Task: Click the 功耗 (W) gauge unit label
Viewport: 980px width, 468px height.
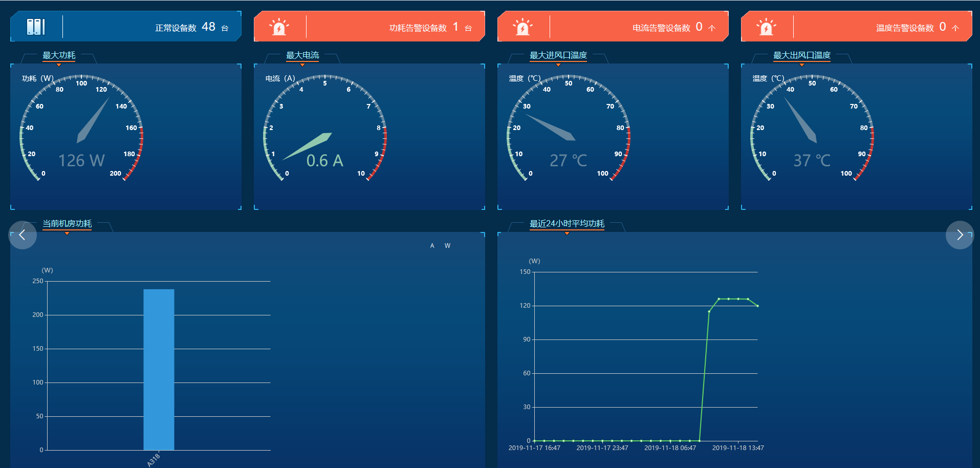Action: [38, 78]
